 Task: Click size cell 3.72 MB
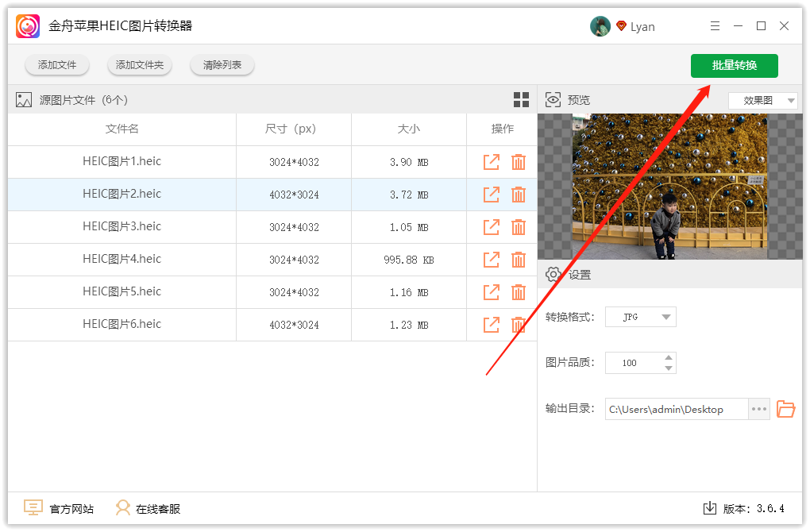409,195
